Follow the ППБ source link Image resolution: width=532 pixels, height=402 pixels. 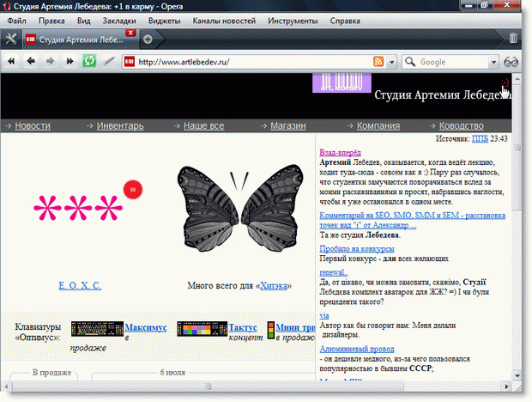click(x=481, y=138)
